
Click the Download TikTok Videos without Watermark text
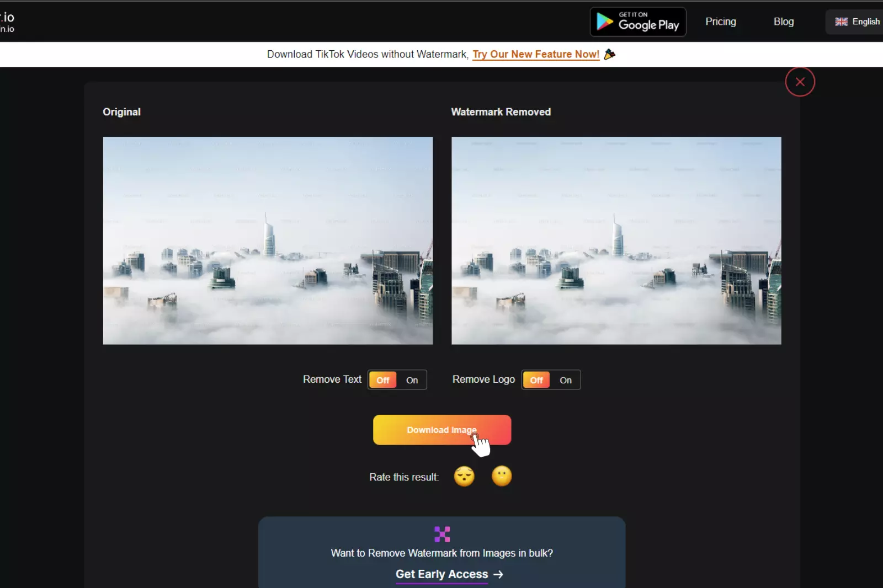(x=368, y=54)
